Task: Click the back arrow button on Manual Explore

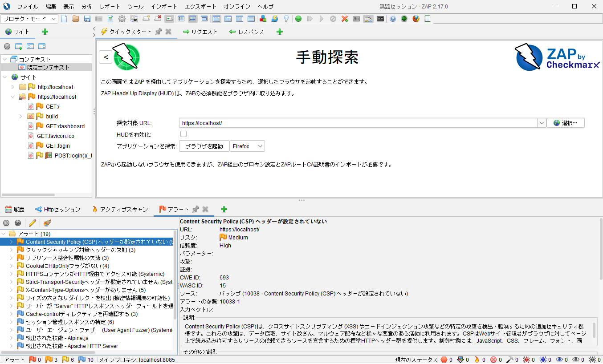Action: click(106, 57)
